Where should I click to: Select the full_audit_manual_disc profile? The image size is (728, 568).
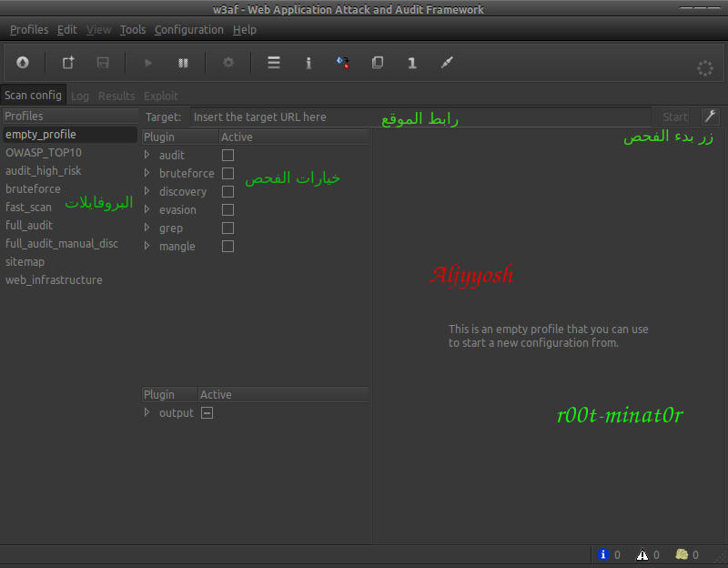[70, 243]
